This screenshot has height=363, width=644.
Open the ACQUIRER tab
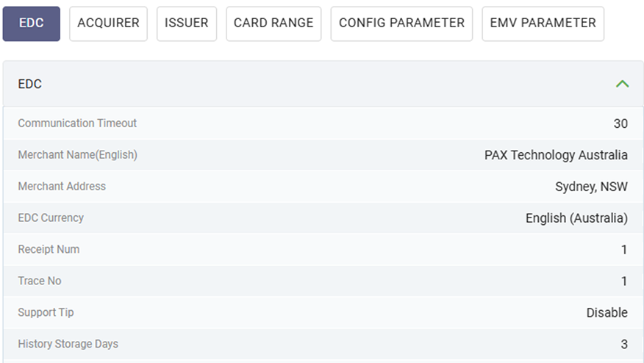pyautogui.click(x=108, y=24)
